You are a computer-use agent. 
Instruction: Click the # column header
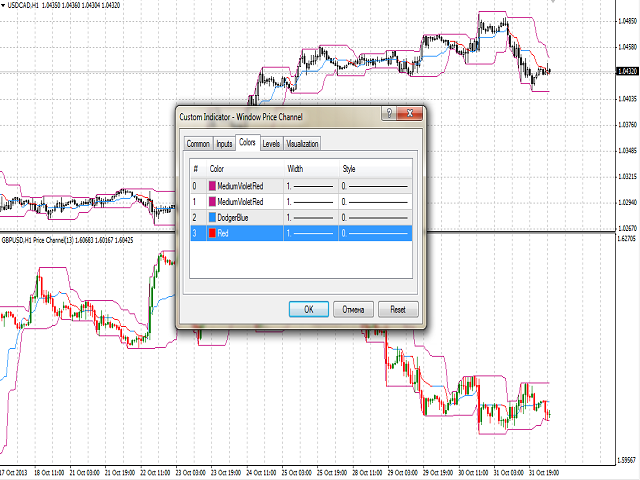click(198, 169)
